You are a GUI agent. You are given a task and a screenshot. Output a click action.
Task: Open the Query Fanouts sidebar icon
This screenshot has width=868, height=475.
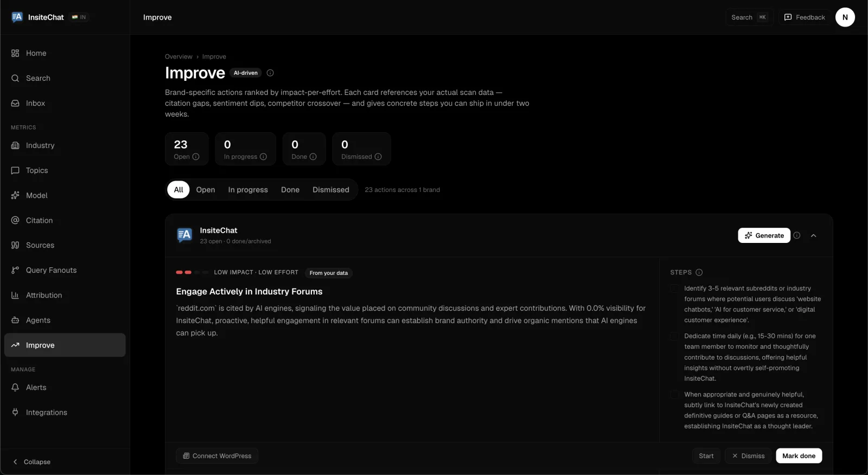(x=15, y=270)
